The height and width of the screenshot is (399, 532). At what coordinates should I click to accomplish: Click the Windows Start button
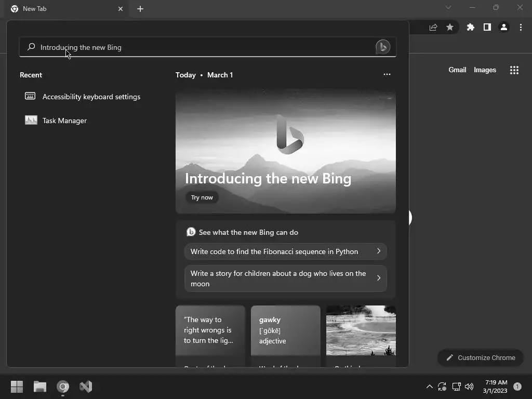click(x=17, y=387)
